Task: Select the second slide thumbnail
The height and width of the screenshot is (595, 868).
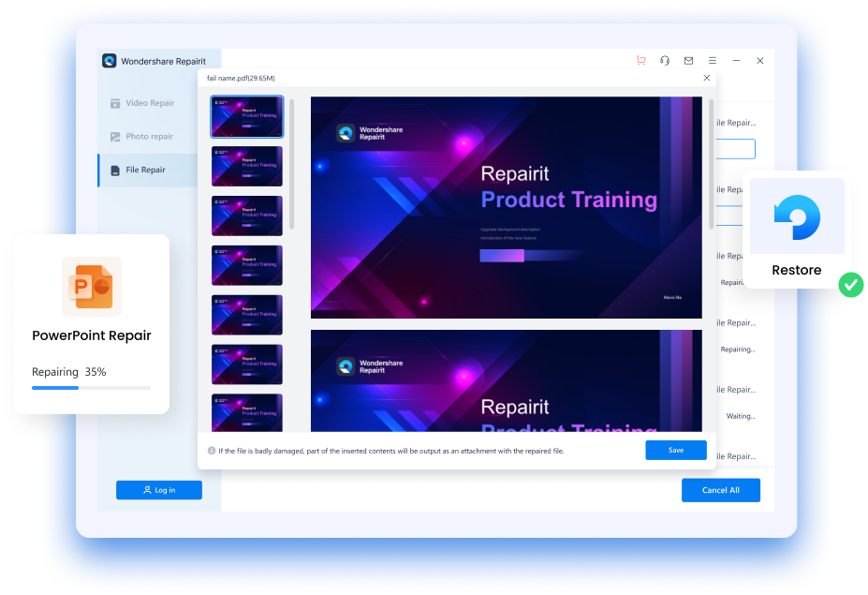Action: pos(247,166)
